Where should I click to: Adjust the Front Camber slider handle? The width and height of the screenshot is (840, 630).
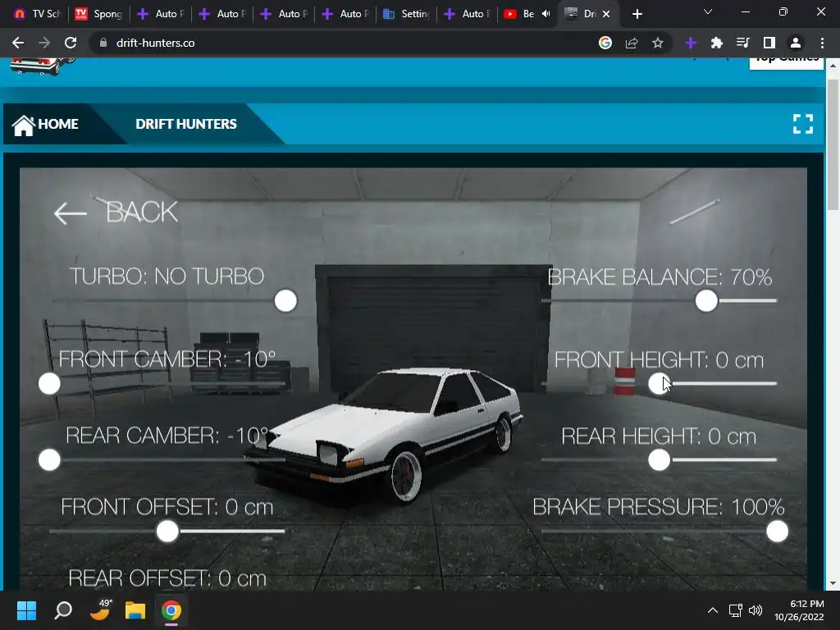coord(49,384)
